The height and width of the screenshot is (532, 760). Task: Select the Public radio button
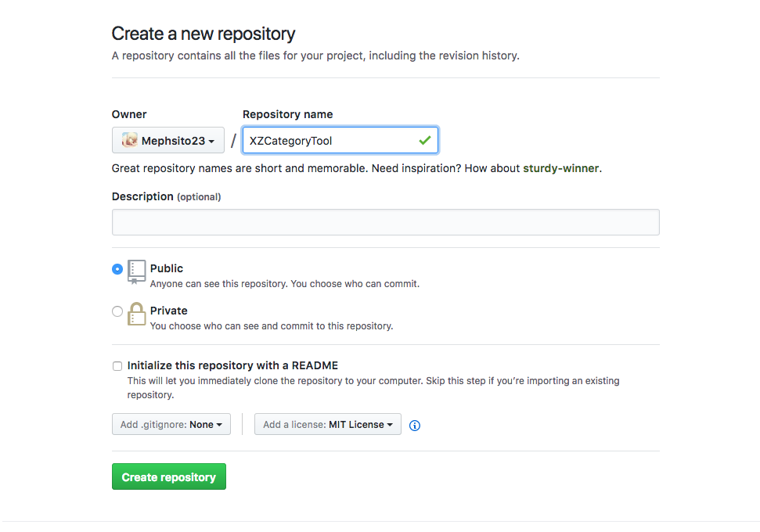point(117,269)
